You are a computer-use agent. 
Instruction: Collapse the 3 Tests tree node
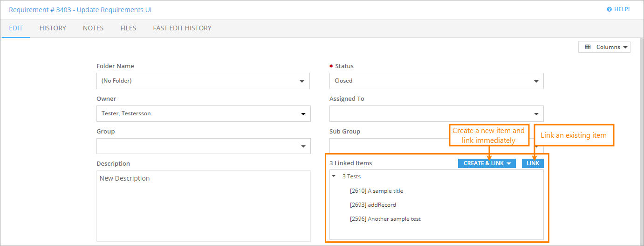click(334, 176)
